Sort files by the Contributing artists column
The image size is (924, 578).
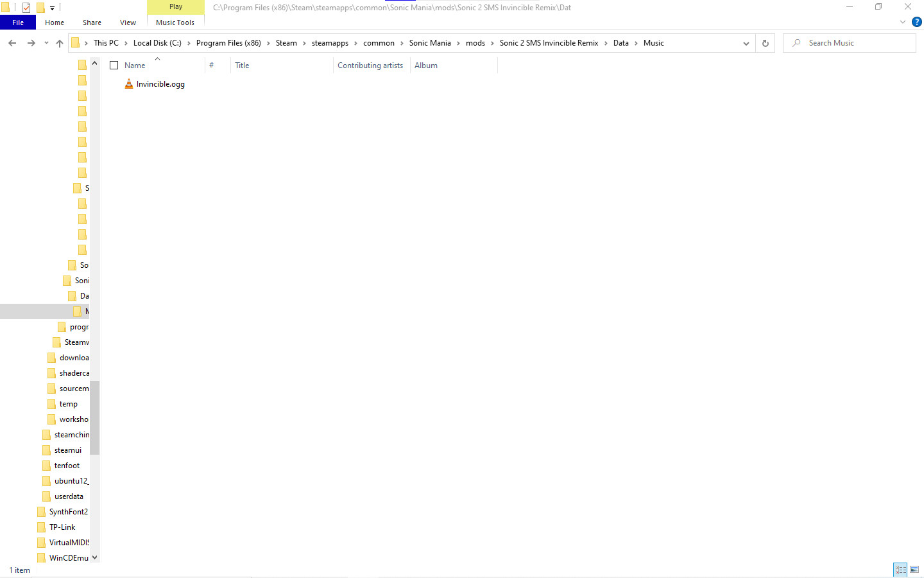pyautogui.click(x=370, y=66)
